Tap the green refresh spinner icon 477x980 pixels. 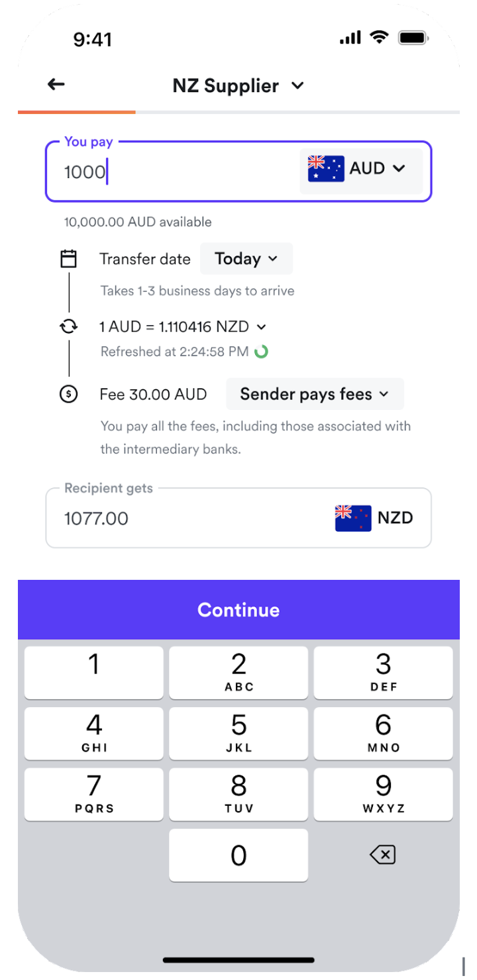(x=262, y=352)
